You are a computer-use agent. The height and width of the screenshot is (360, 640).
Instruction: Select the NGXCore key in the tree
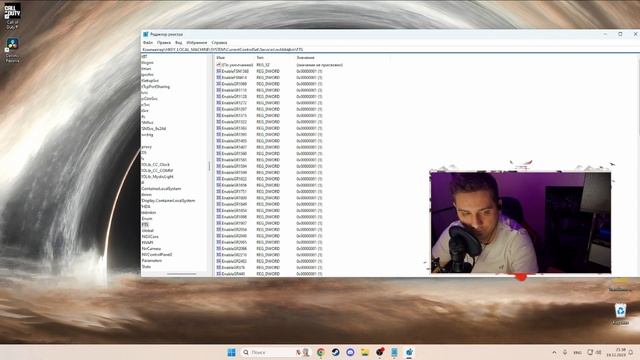pos(150,236)
